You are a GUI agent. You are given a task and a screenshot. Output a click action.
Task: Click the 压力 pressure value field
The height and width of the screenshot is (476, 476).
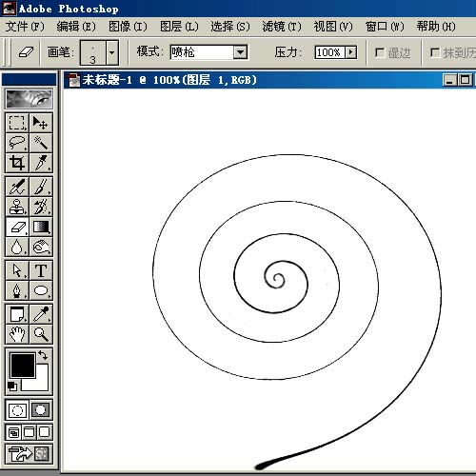[x=330, y=52]
